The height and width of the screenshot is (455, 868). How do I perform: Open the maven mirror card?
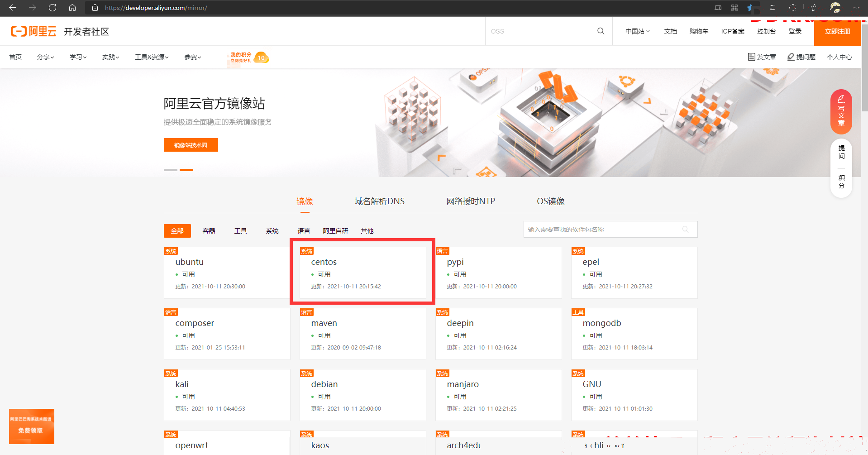point(363,334)
